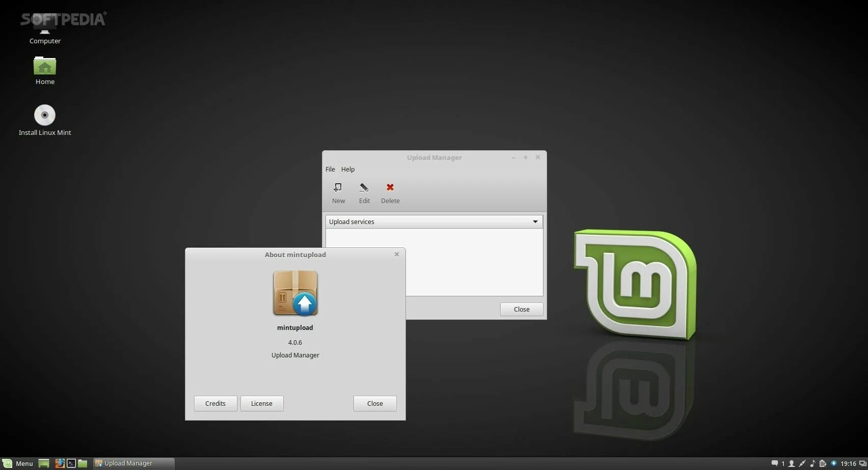Image resolution: width=868 pixels, height=470 pixels.
Task: Launch Terminal from the panel
Action: (71, 463)
